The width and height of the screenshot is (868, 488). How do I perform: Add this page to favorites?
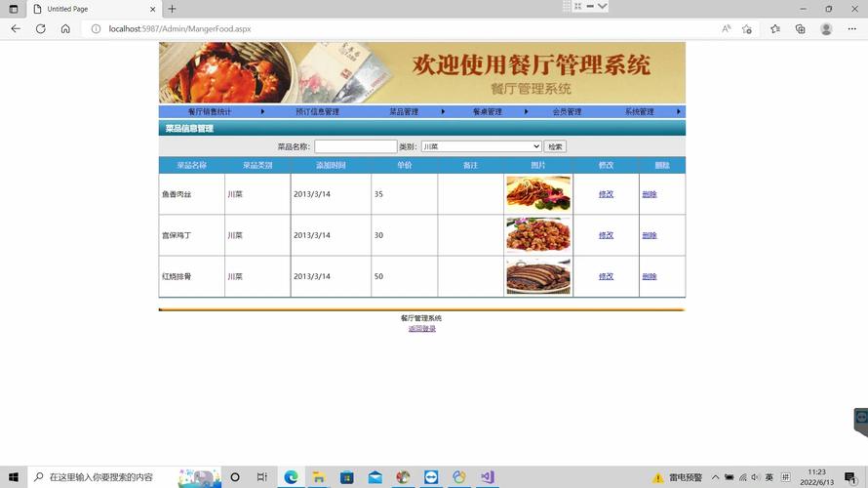point(747,29)
